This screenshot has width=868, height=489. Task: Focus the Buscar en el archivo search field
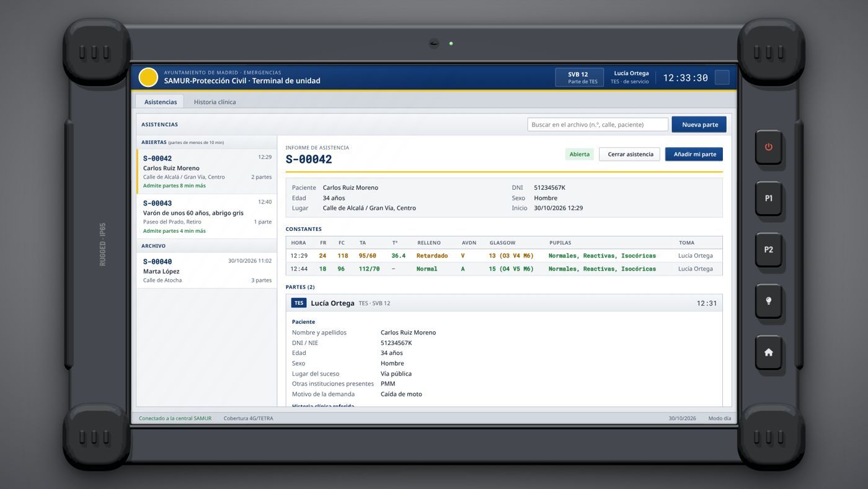click(598, 125)
